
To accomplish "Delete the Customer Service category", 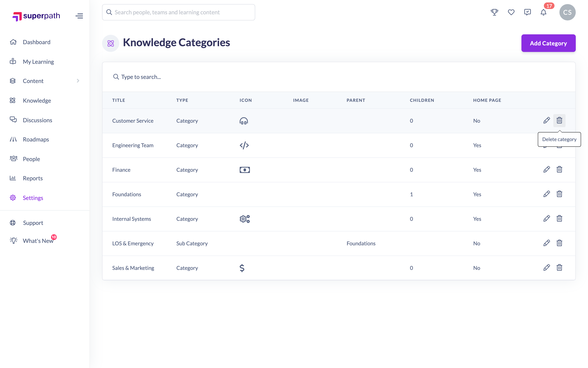I will (559, 120).
